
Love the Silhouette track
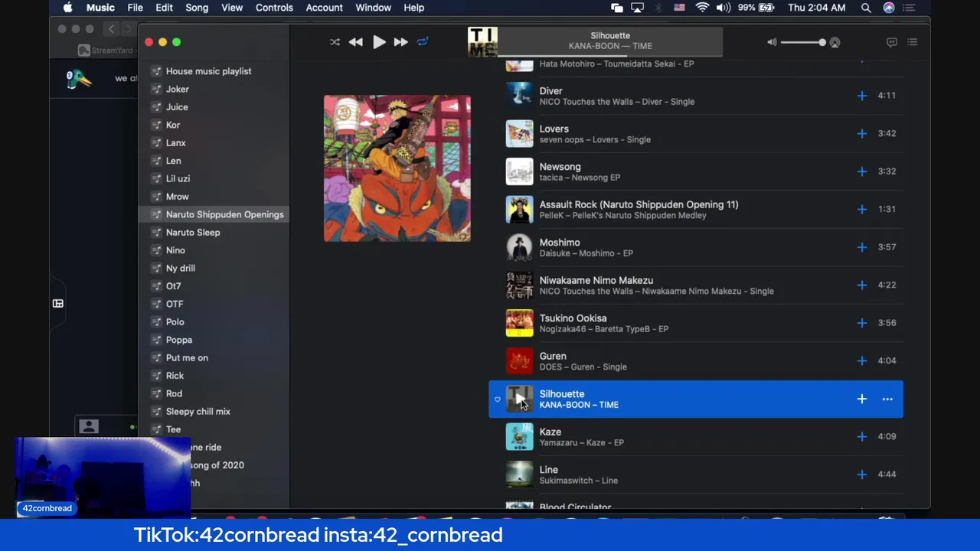[498, 399]
